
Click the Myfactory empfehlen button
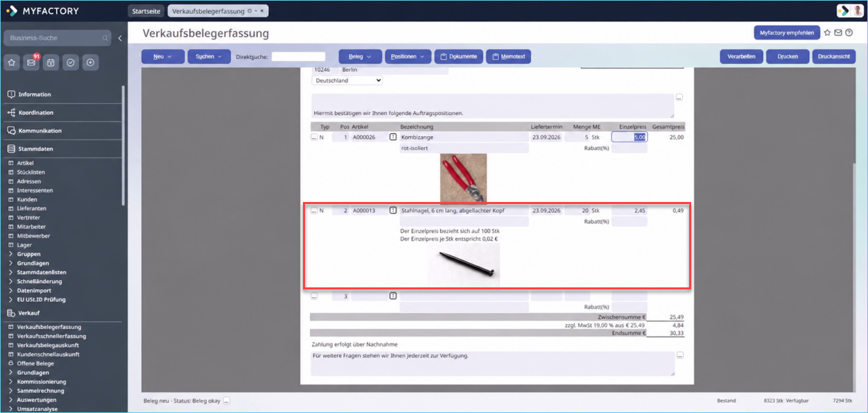click(x=786, y=33)
